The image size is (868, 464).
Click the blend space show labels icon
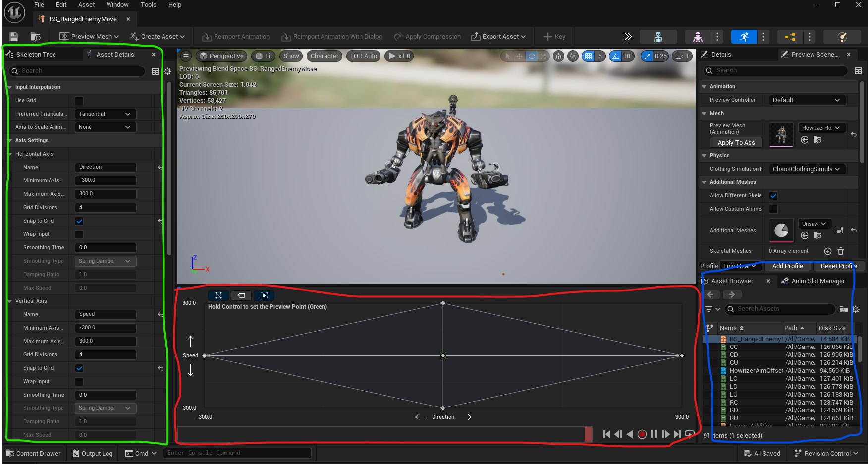tap(241, 295)
